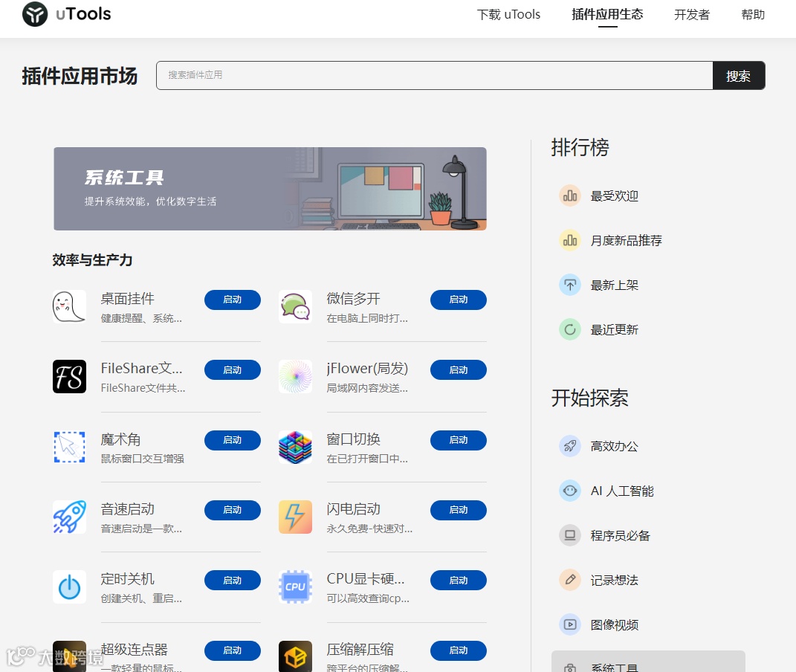Click the 记录想法 pencil icon
This screenshot has width=796, height=672.
pos(570,580)
